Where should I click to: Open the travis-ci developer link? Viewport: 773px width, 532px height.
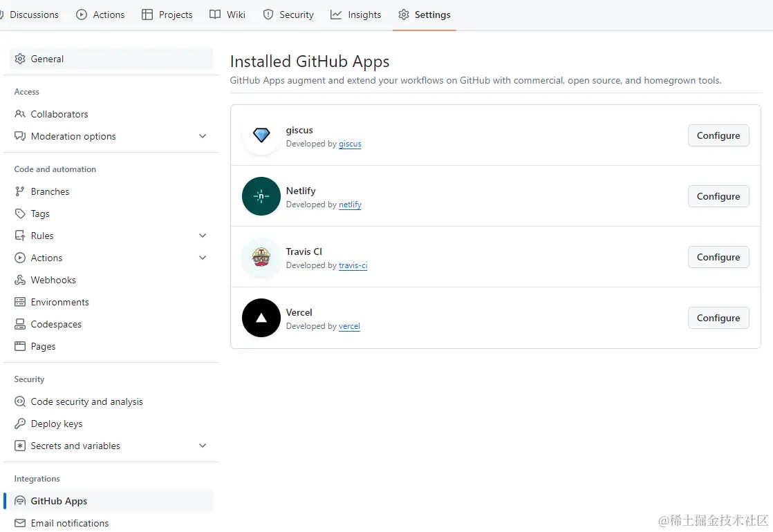(x=353, y=265)
